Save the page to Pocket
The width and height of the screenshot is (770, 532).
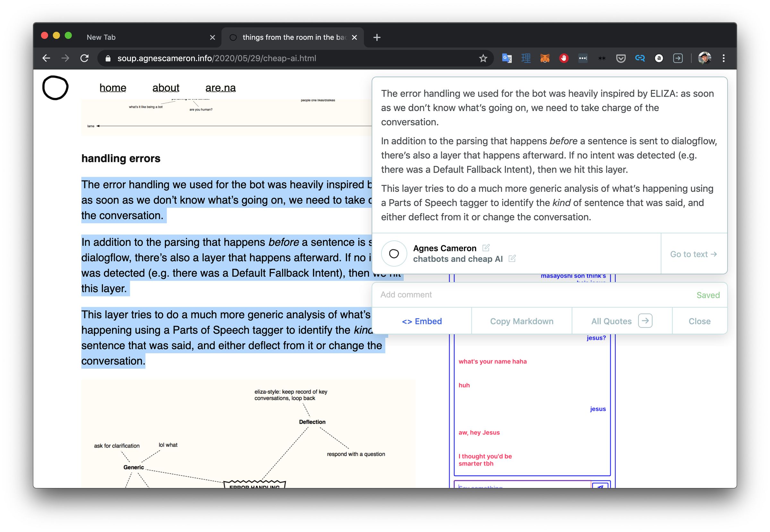(621, 58)
